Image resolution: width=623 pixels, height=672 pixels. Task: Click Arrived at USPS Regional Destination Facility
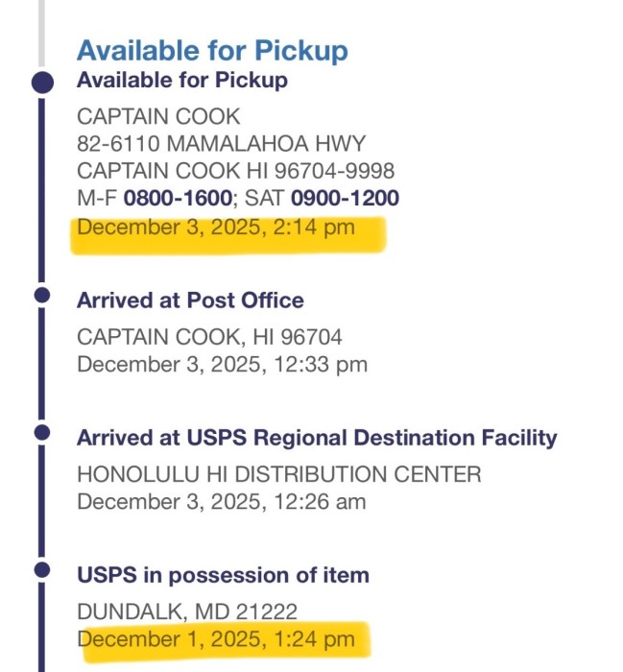pos(317,438)
